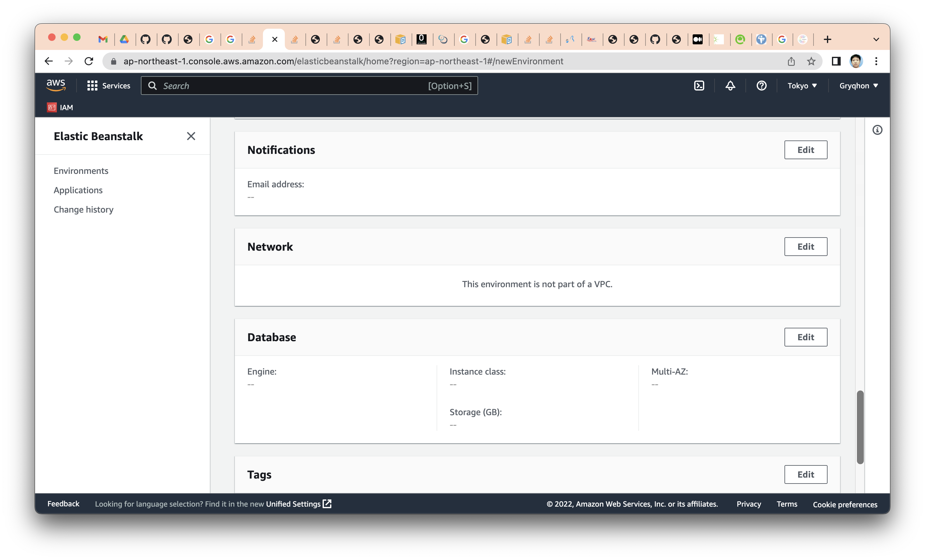Open the info panel icon on right edge
925x560 pixels.
tap(878, 130)
